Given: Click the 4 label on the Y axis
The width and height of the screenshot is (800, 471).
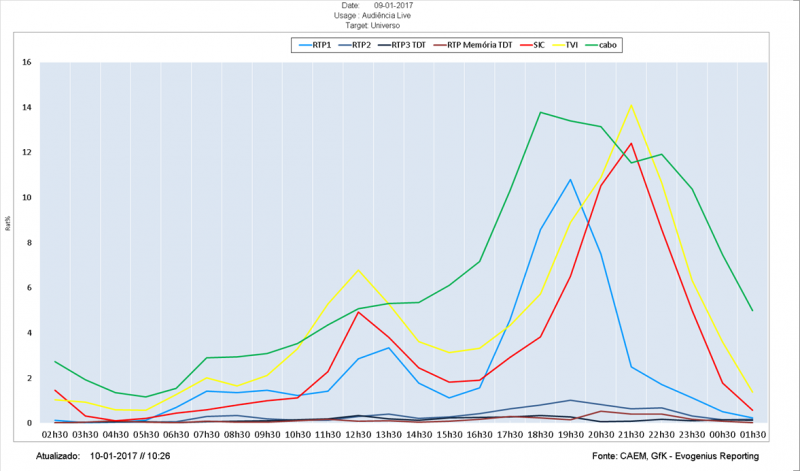Looking at the screenshot, I should (29, 333).
